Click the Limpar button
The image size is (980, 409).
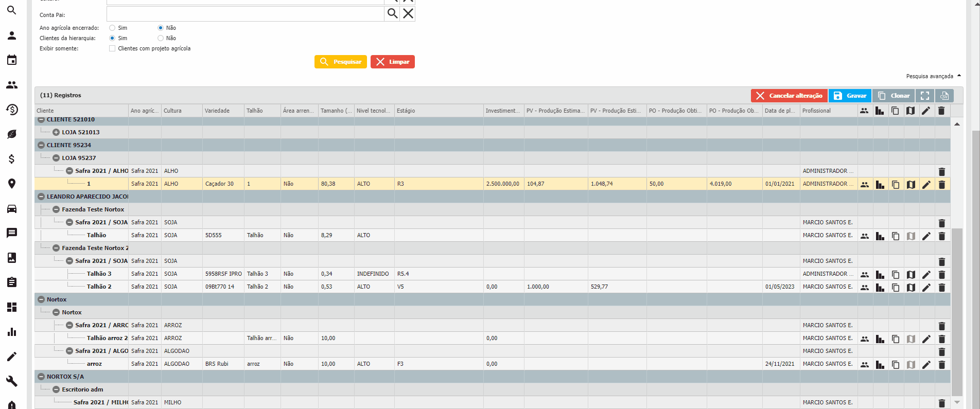[393, 62]
